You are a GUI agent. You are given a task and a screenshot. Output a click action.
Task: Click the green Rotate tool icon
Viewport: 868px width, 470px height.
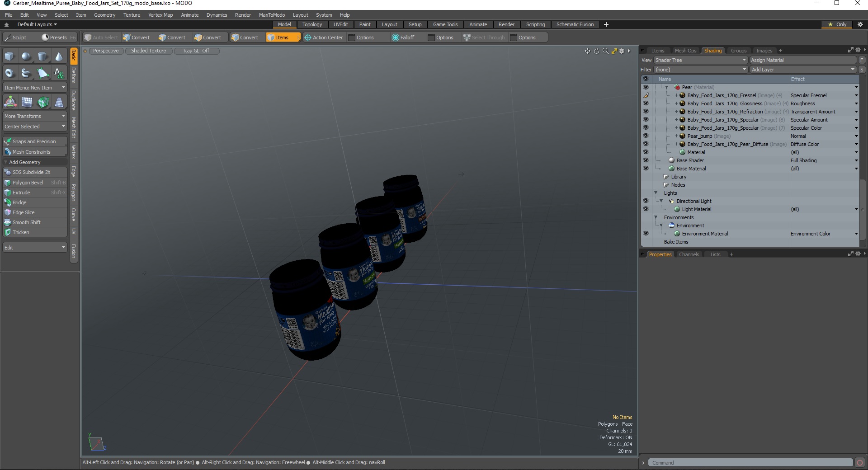(43, 102)
